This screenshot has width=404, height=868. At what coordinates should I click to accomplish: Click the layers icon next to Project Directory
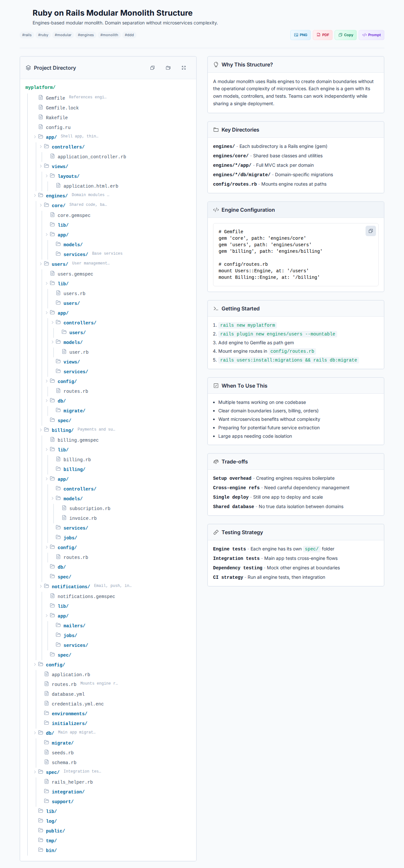[28, 68]
